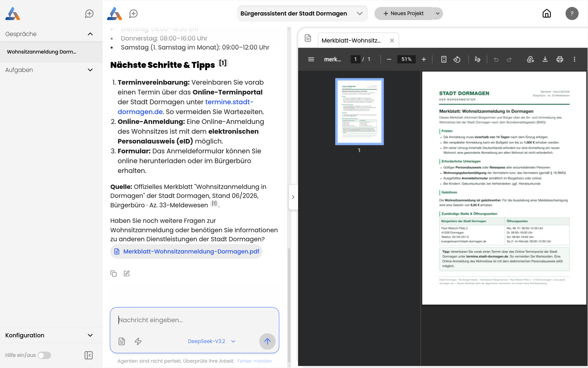Open more PDF viewer actions
The height and width of the screenshot is (368, 588).
pos(574,59)
